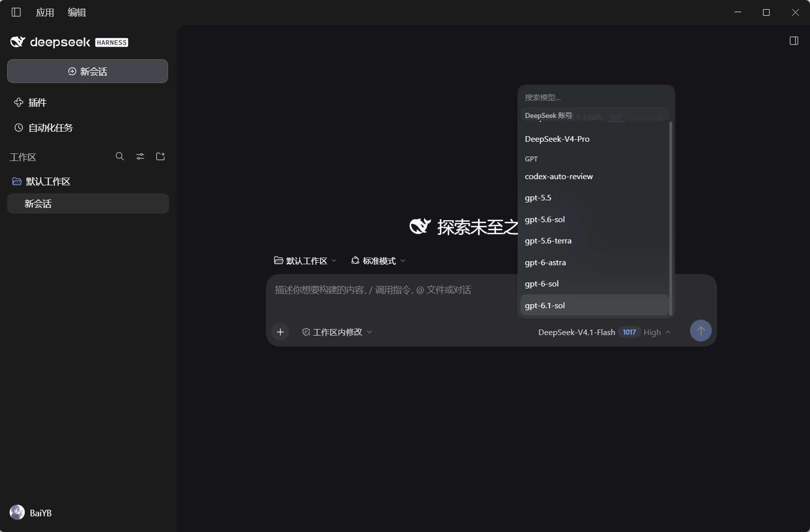Click the High reasoning effort label
This screenshot has height=532, width=810.
point(652,333)
